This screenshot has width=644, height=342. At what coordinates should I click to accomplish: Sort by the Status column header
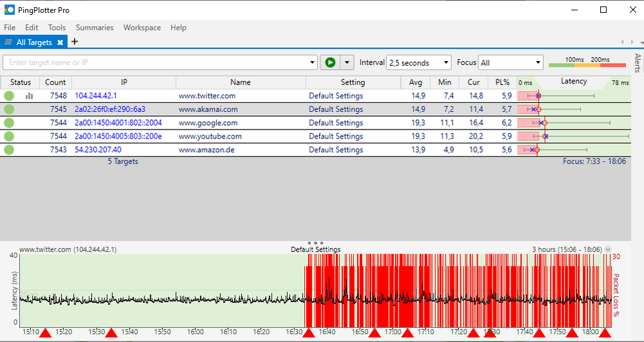[20, 82]
